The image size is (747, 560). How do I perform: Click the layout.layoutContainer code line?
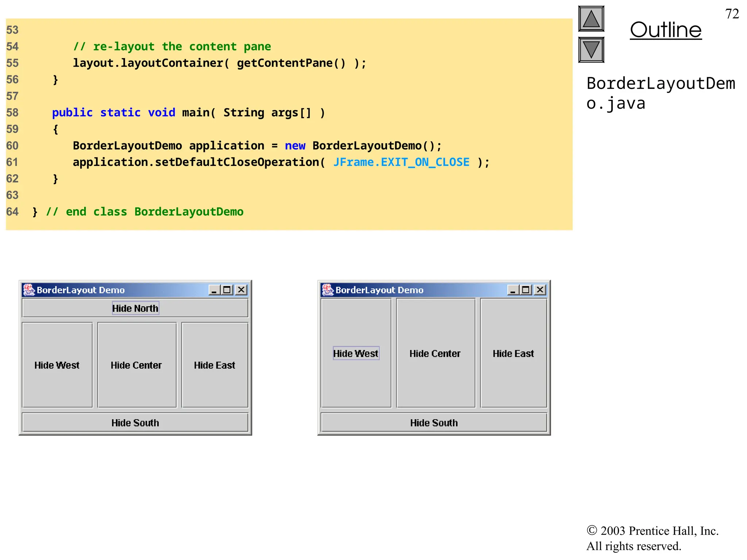220,63
